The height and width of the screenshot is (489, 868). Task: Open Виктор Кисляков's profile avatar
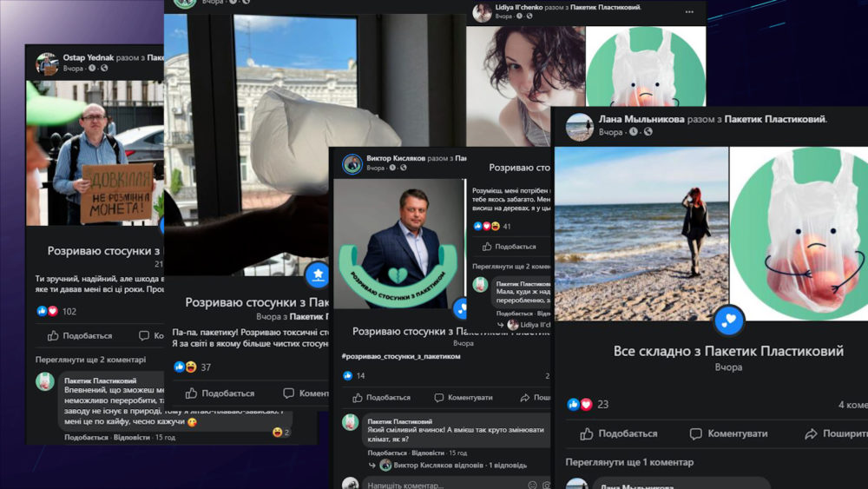pos(352,163)
